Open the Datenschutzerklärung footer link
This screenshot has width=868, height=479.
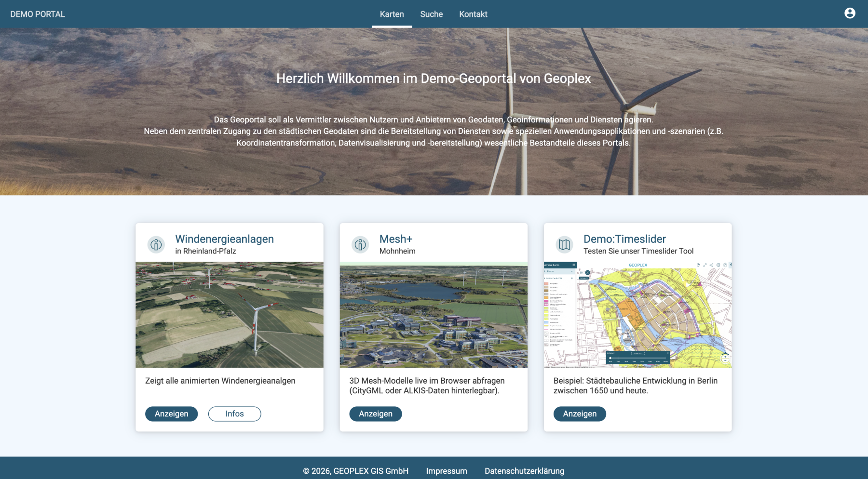click(524, 471)
